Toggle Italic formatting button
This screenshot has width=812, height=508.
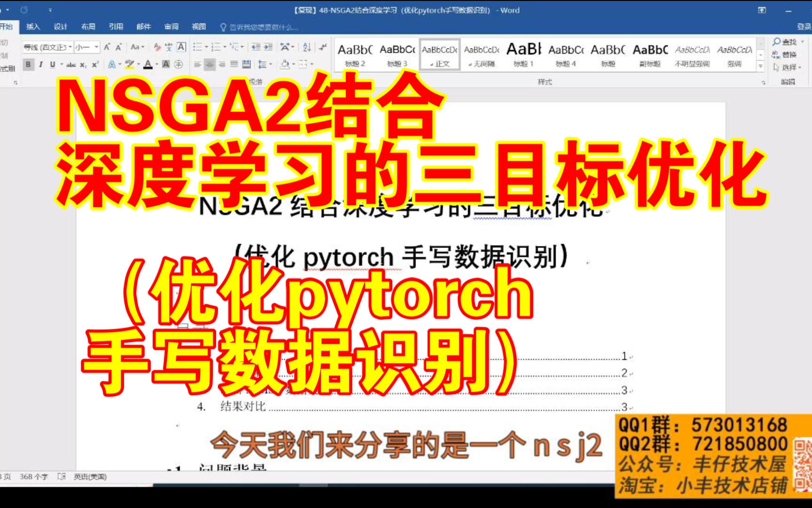[41, 64]
